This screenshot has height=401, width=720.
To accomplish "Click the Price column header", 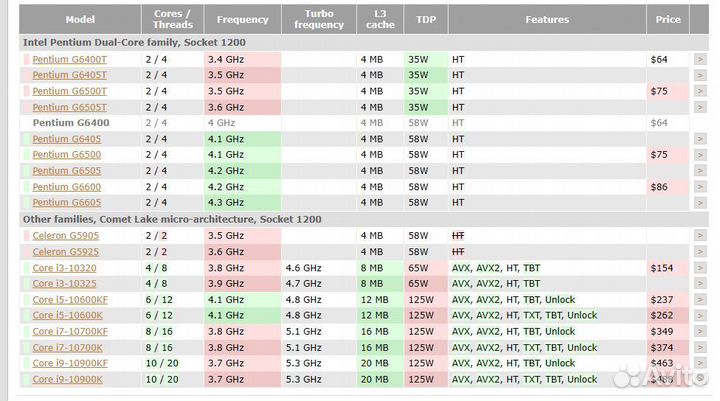I will [668, 20].
